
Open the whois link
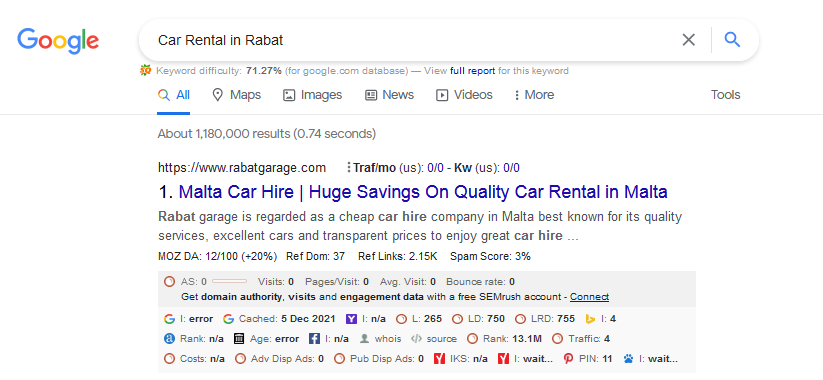[x=388, y=339]
